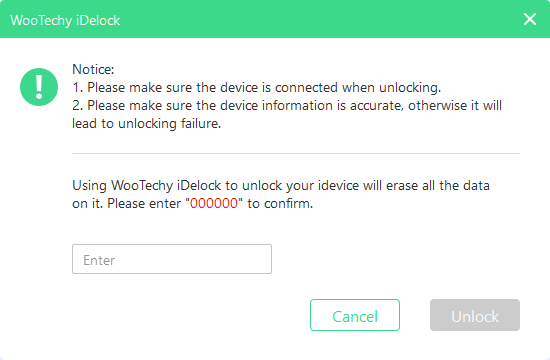Focus the confirmation code Enter field
Image resolution: width=550 pixels, height=360 pixels.
pos(172,259)
